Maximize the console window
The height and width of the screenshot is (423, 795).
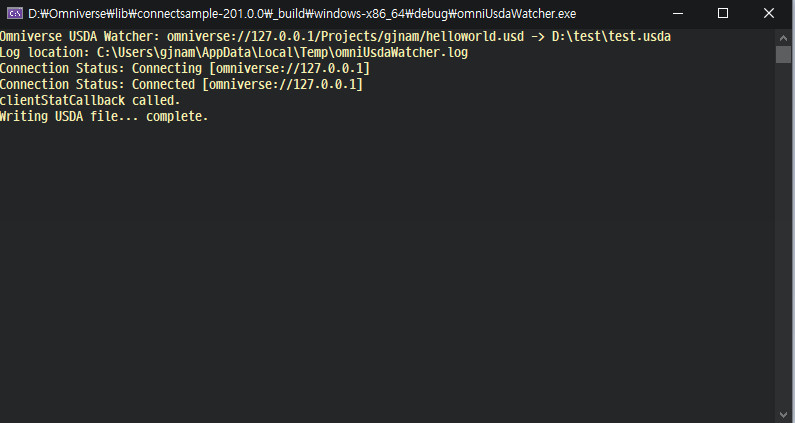pyautogui.click(x=723, y=14)
